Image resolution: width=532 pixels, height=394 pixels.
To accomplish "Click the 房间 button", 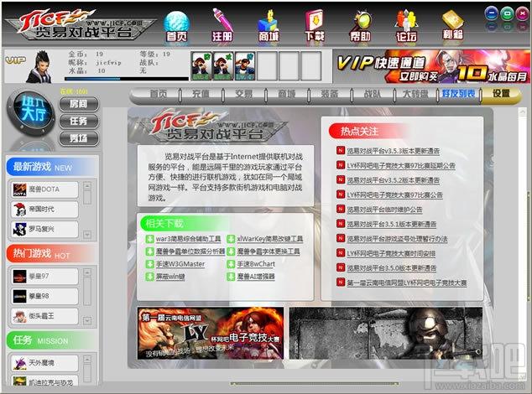I will 79,104.
